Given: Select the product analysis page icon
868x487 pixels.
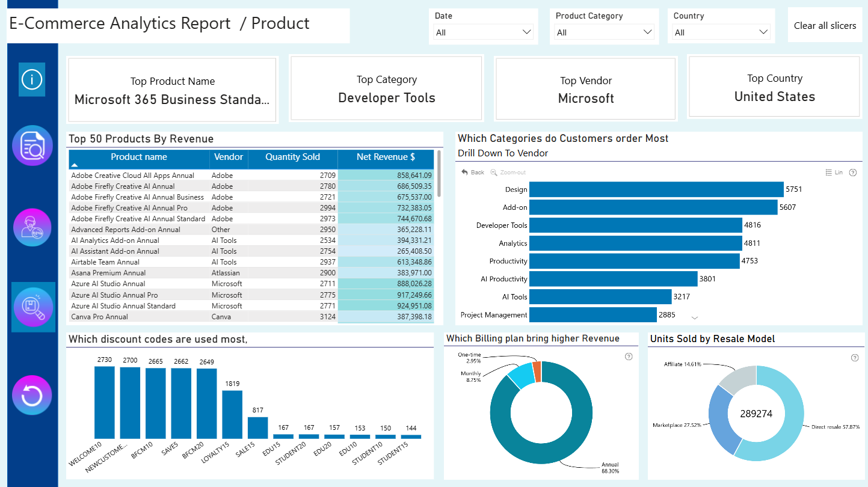Looking at the screenshot, I should 33,307.
